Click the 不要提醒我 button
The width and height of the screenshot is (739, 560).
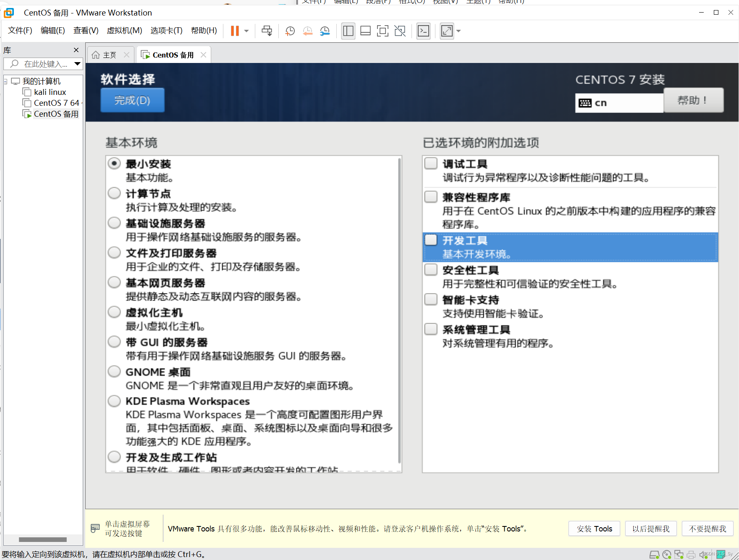708,529
